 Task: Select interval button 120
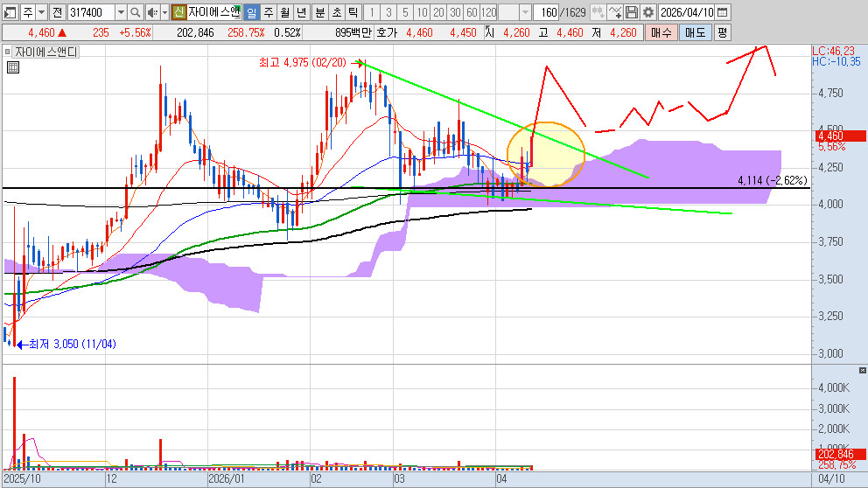pyautogui.click(x=488, y=11)
